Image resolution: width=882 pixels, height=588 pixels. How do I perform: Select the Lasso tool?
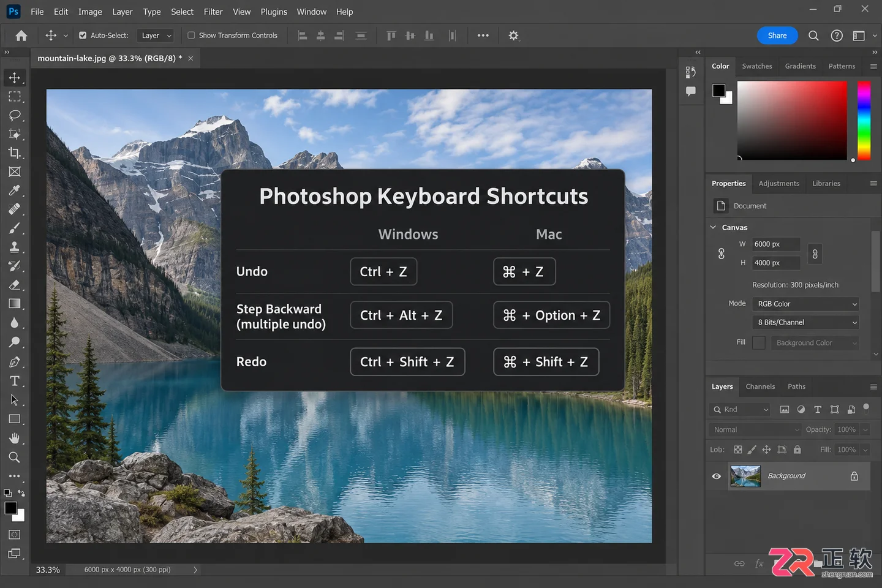pyautogui.click(x=14, y=115)
